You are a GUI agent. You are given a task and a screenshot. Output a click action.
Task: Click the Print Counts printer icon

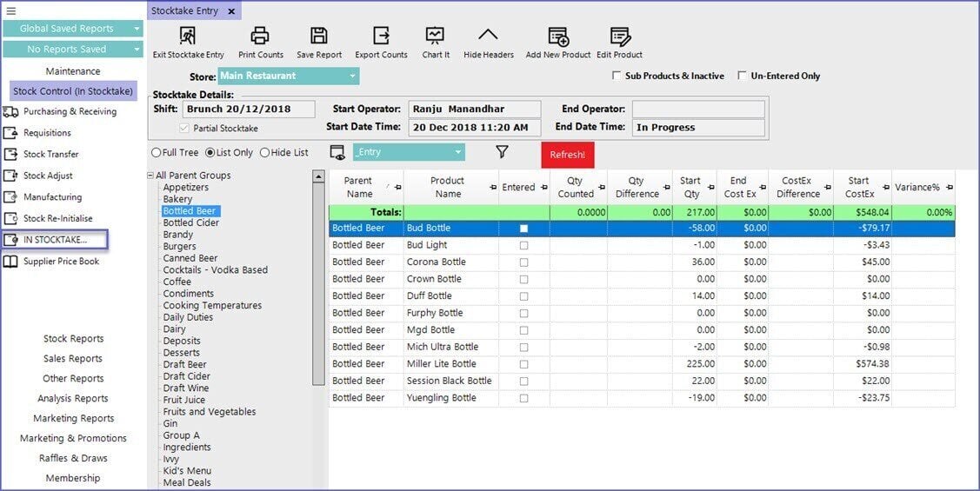tap(260, 36)
